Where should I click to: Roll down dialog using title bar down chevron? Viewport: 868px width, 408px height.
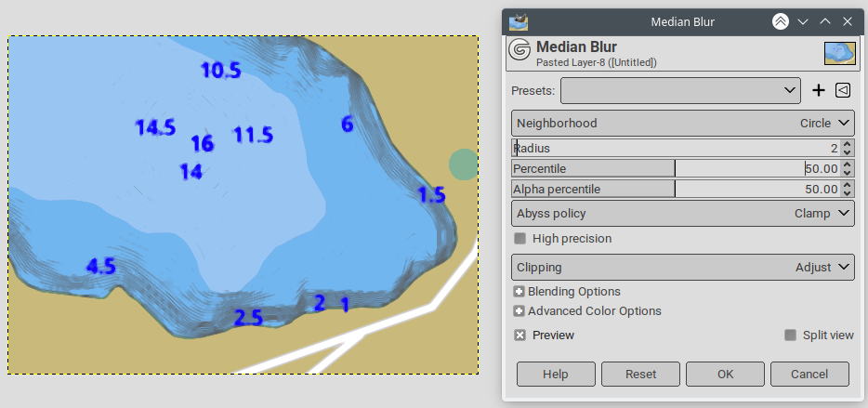(803, 21)
